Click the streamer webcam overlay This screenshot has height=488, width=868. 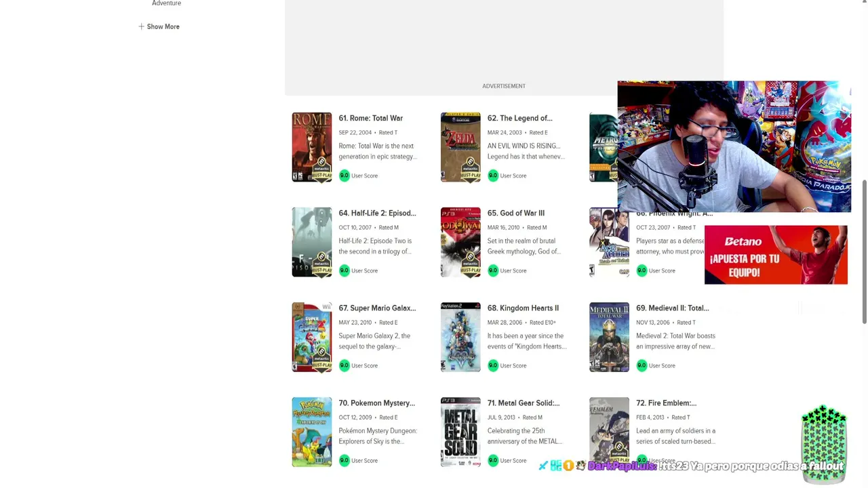click(734, 146)
